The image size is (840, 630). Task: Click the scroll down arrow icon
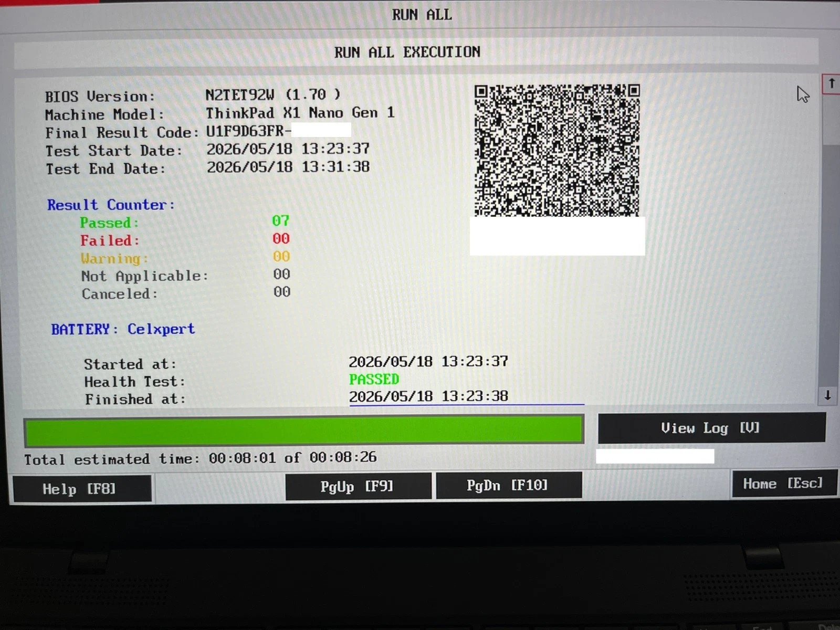click(x=827, y=395)
